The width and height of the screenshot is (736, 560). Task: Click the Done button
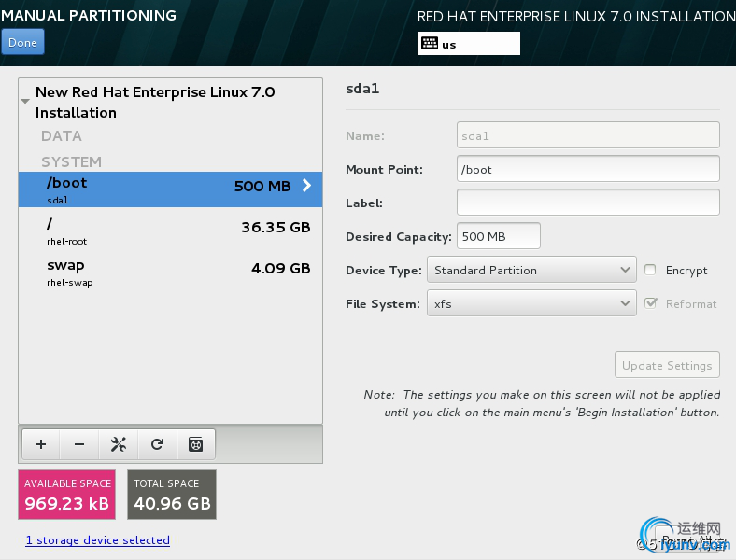[22, 42]
